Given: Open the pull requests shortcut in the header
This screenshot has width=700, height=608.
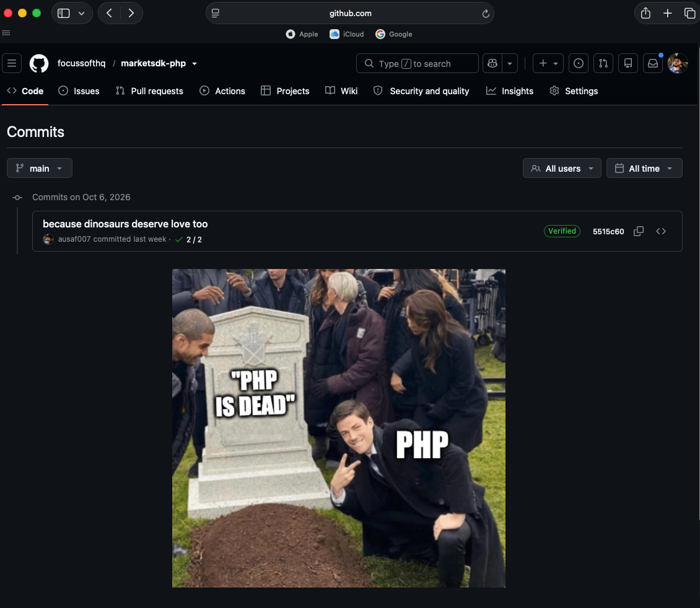Looking at the screenshot, I should pos(603,63).
